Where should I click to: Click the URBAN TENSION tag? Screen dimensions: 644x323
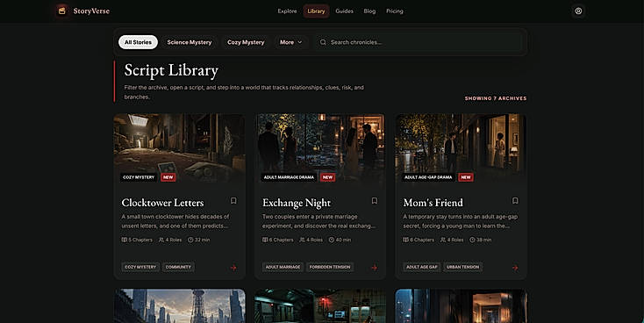click(x=463, y=267)
